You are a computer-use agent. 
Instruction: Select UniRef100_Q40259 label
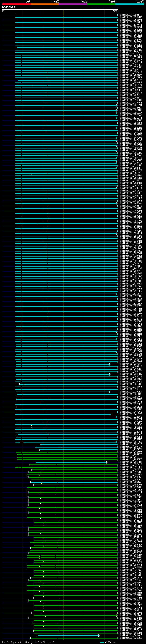coord(131,341)
